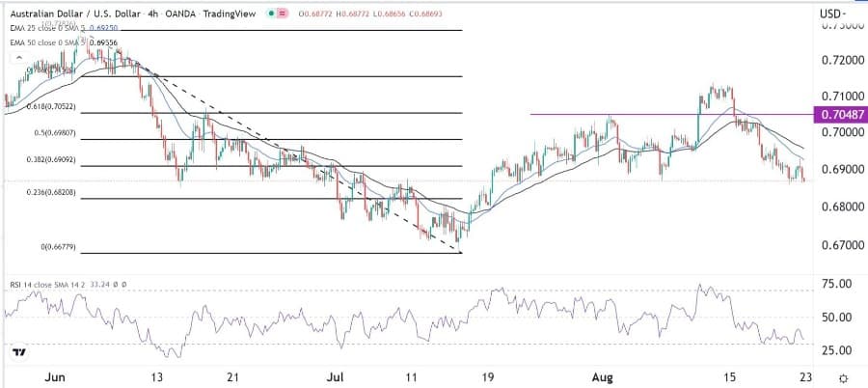Click the USD currency label on price axis
Viewport: 868px width, 388px height.
point(833,13)
